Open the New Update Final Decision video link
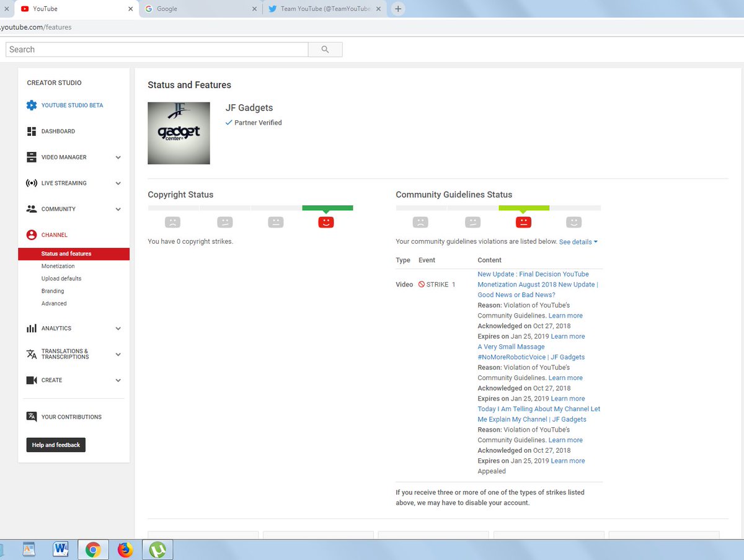 click(x=538, y=285)
